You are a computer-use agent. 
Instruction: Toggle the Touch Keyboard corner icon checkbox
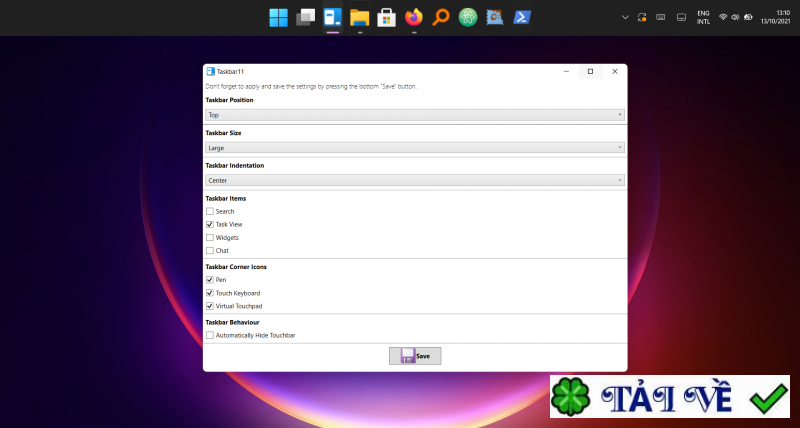(x=210, y=292)
